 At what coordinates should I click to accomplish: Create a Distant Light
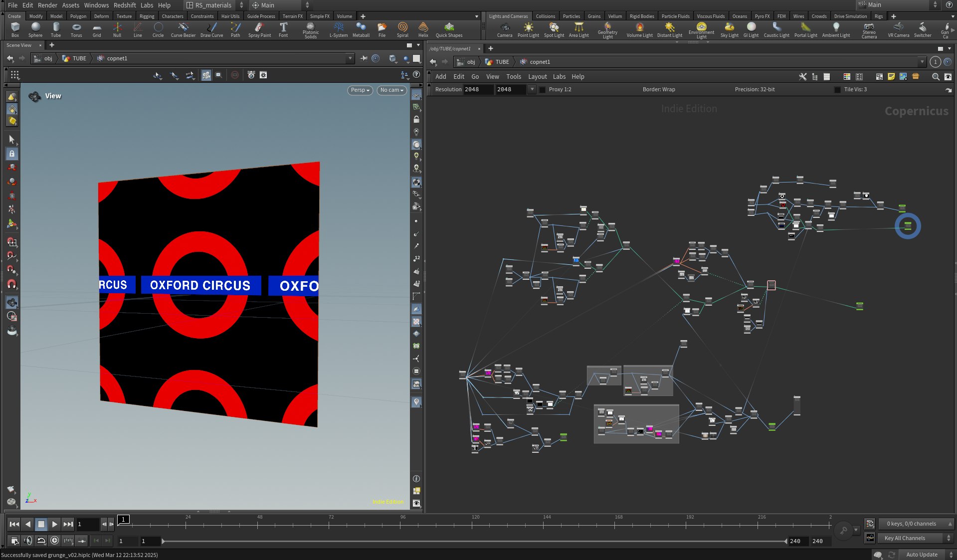click(670, 30)
